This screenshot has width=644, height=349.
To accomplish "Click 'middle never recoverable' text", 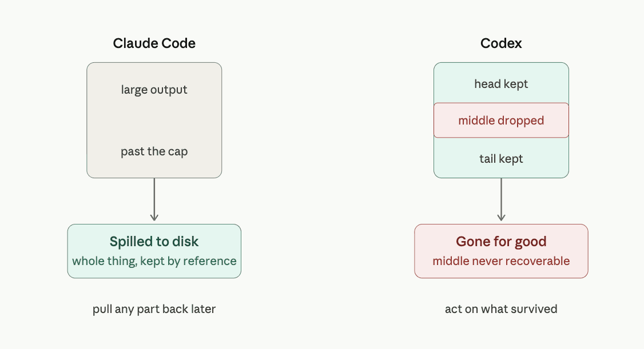I will pyautogui.click(x=501, y=261).
